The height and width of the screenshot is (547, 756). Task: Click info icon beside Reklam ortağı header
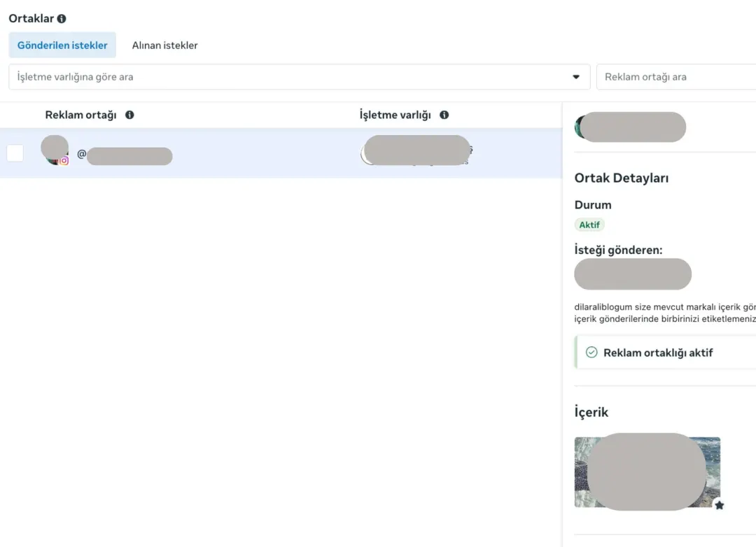tap(129, 115)
